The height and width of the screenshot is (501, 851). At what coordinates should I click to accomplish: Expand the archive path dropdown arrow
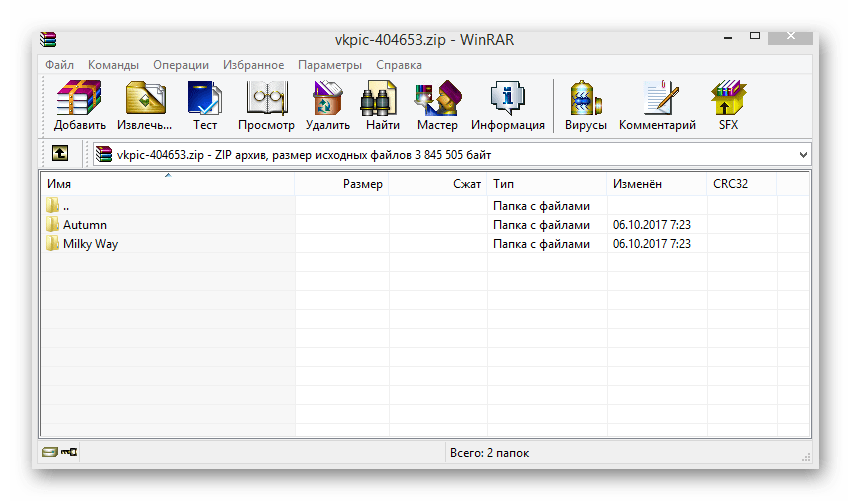[x=803, y=155]
